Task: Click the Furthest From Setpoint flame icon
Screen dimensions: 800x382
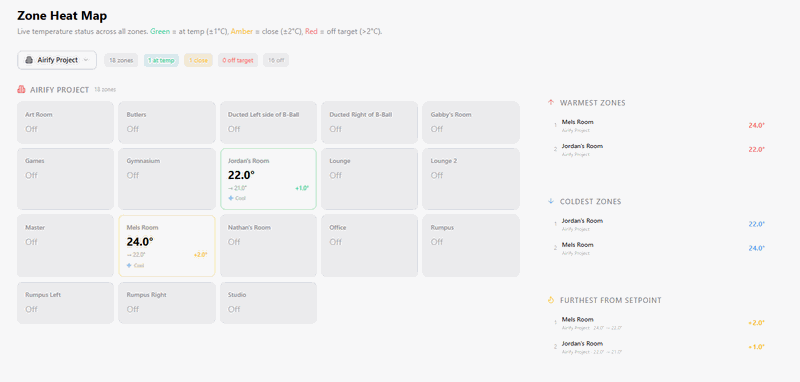Action: coord(551,300)
